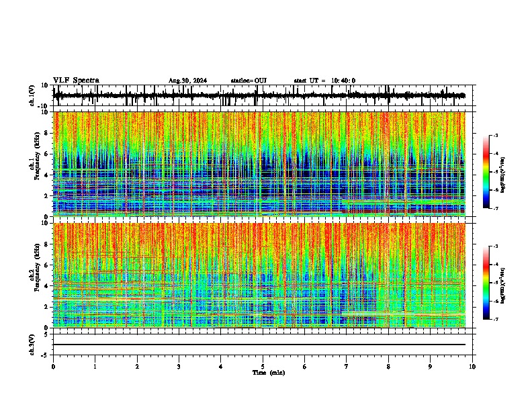Click the "-5" tick on ch.3(V) axis
This screenshot has width=532, height=411.
click(x=45, y=355)
